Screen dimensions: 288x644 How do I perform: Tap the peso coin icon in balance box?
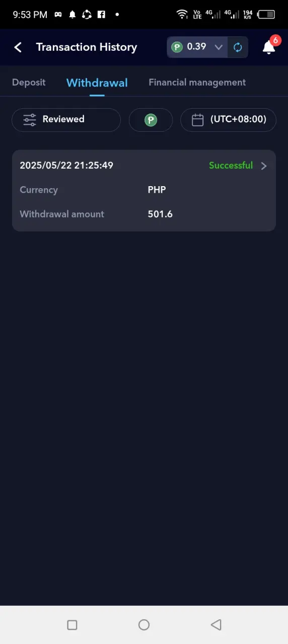point(177,47)
